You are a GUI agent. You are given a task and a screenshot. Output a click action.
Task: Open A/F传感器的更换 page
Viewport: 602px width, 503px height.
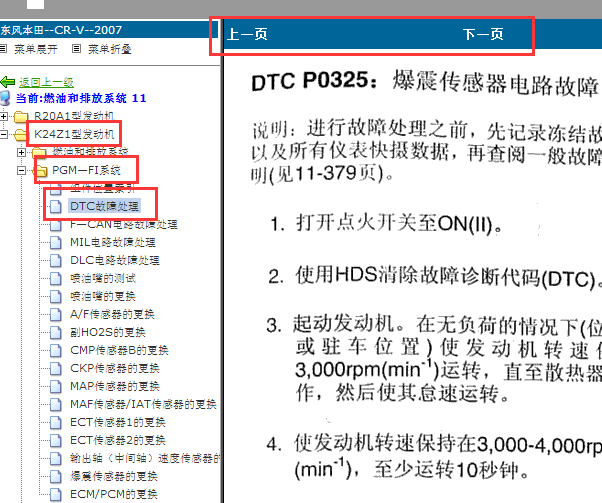tap(112, 314)
